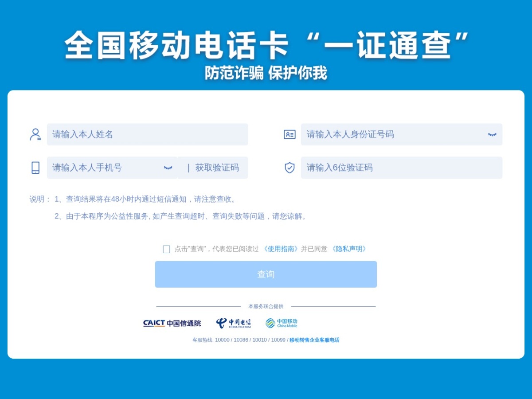The width and height of the screenshot is (532, 399).
Task: Focus the 请输入本人姓名 name field
Action: [x=148, y=134]
